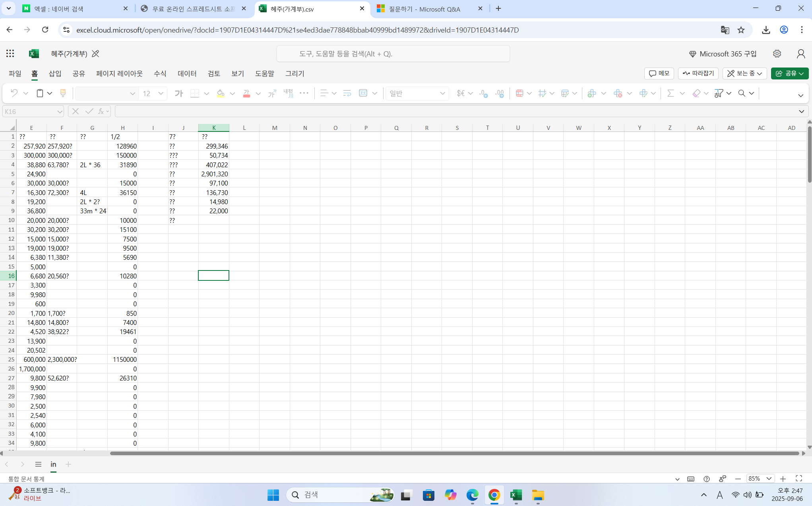Click the Merge cells icon
This screenshot has height=506, width=812.
point(363,93)
